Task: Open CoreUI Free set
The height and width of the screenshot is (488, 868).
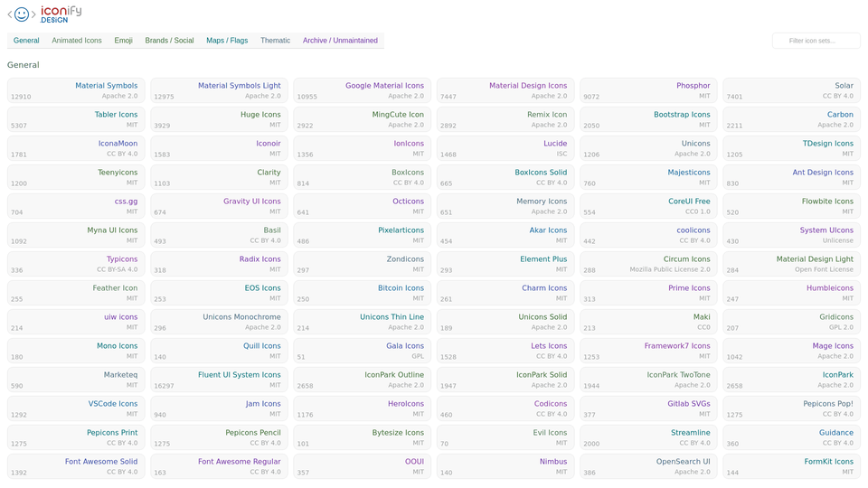Action: [x=648, y=206]
